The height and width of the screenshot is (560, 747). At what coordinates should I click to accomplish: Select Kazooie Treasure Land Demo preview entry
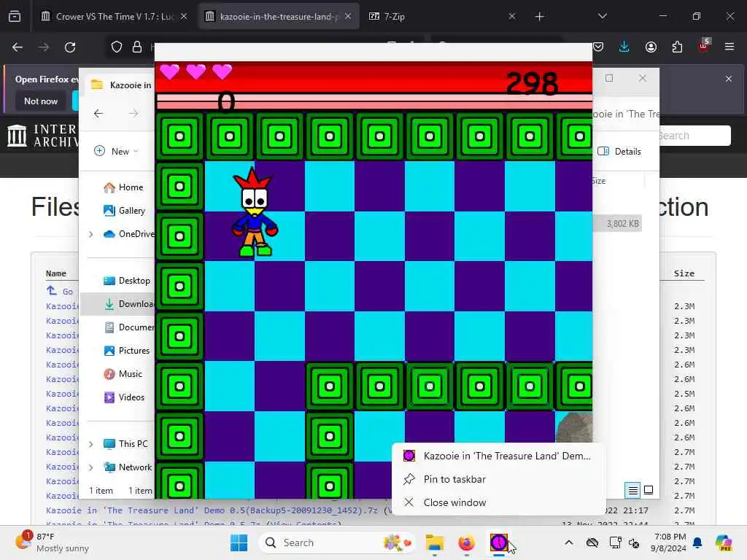(498, 456)
